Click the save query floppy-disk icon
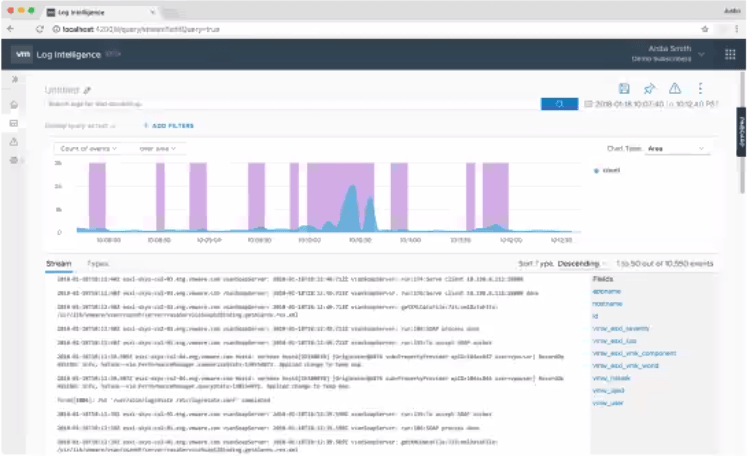The width and height of the screenshot is (747, 456). [x=624, y=88]
